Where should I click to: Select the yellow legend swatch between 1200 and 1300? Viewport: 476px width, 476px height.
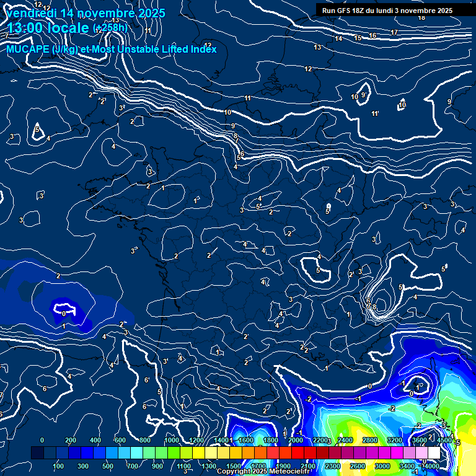[x=198, y=452]
